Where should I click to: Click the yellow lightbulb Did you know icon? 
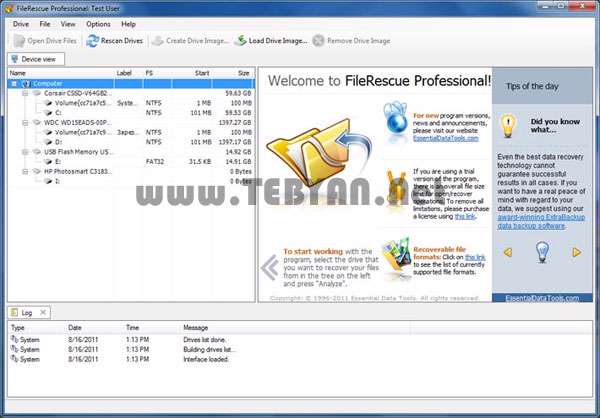508,126
